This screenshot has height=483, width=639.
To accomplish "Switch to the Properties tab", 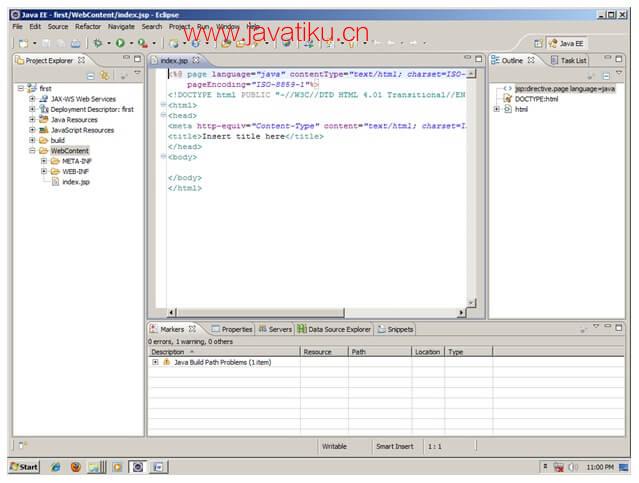I will click(x=232, y=329).
